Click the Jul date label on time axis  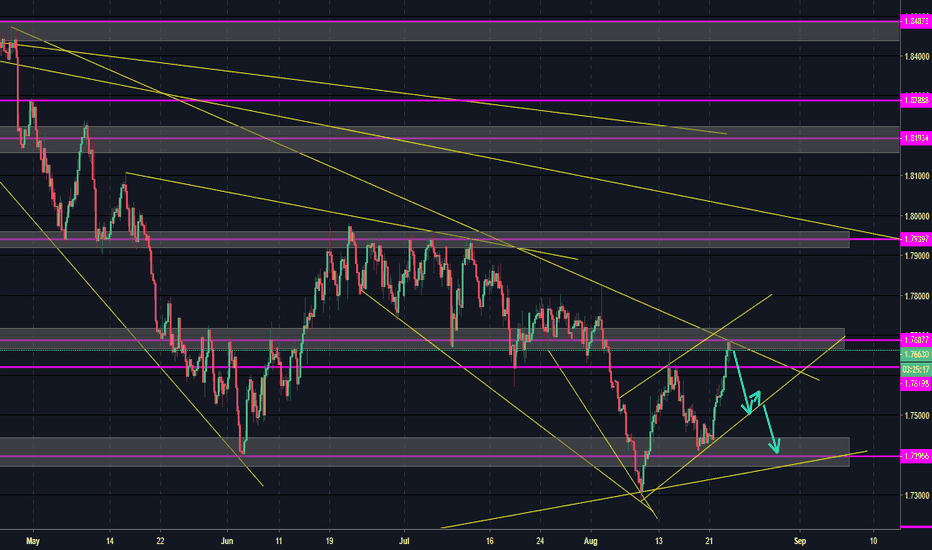(404, 541)
